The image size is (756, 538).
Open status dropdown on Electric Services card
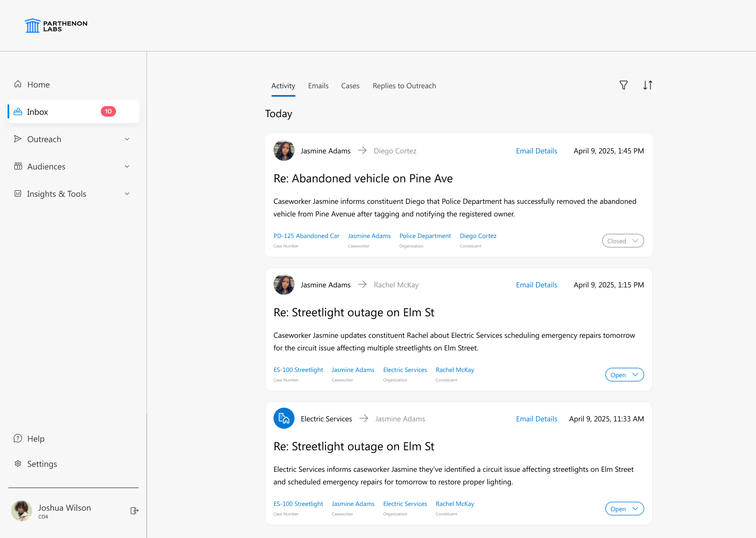click(x=625, y=509)
